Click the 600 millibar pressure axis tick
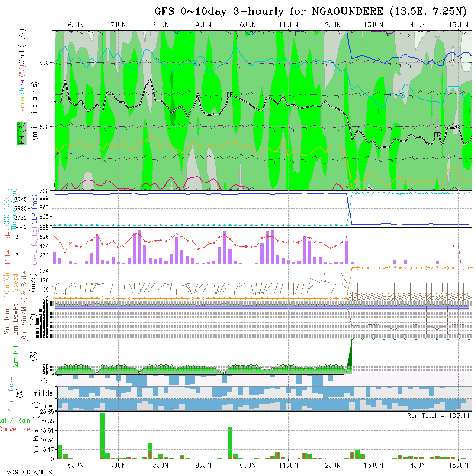 click(x=45, y=127)
